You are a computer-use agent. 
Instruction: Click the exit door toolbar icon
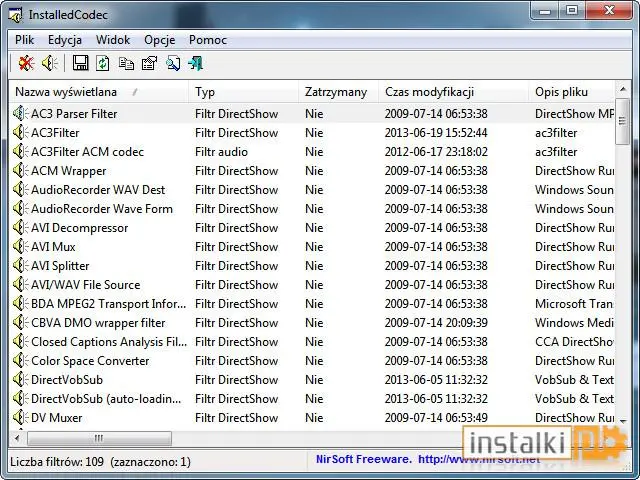196,63
